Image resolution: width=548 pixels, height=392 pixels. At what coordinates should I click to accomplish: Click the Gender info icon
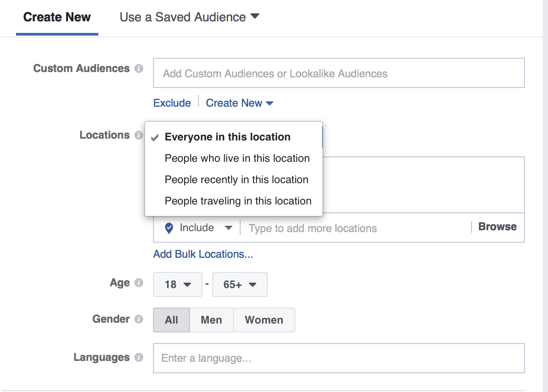pyautogui.click(x=138, y=319)
